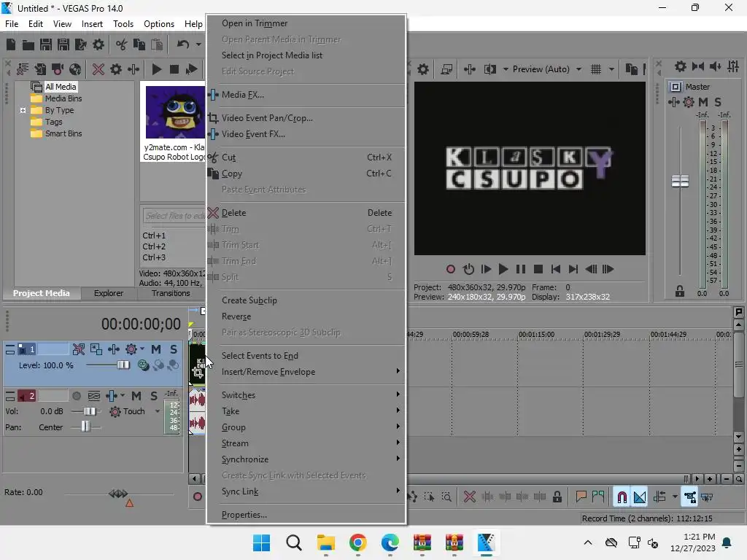Expand the By Type folder in media tree
Screen dimensions: 747x560
pos(23,111)
